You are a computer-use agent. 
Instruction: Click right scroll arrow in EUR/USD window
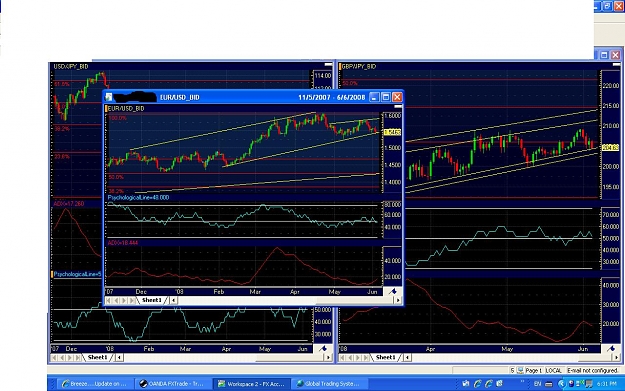coord(398,301)
